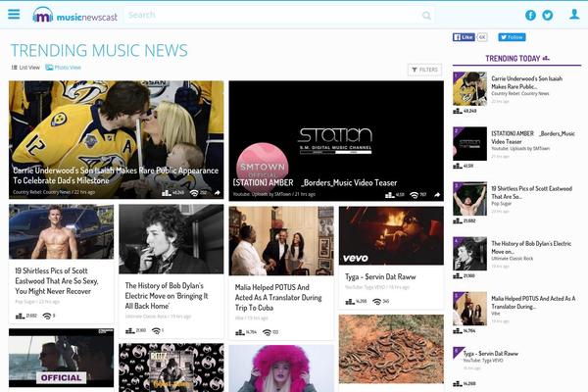Click the search magnifier icon
The width and height of the screenshot is (588, 392).
pyautogui.click(x=426, y=16)
